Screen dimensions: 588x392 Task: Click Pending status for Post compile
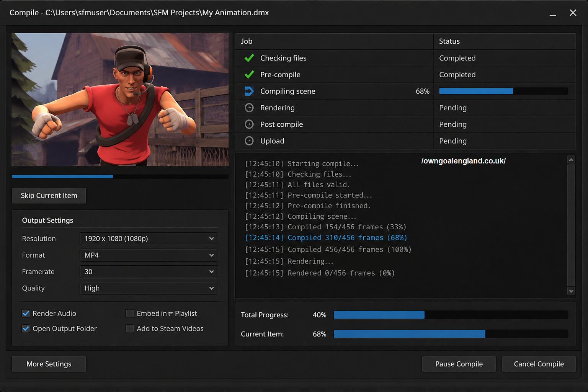[453, 124]
